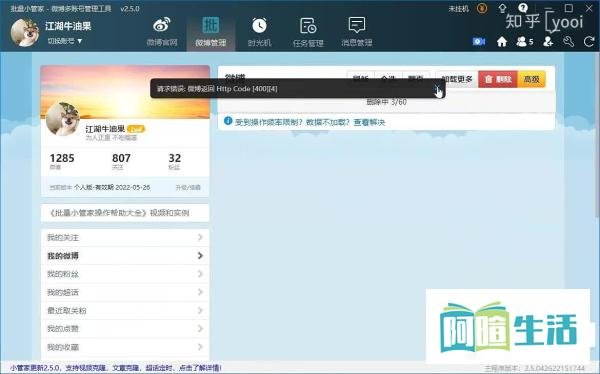Viewport: 600px width, 374px height.
Task: Open 《批量小管家操作帮助大全》视频和实例 link
Action: (x=119, y=213)
